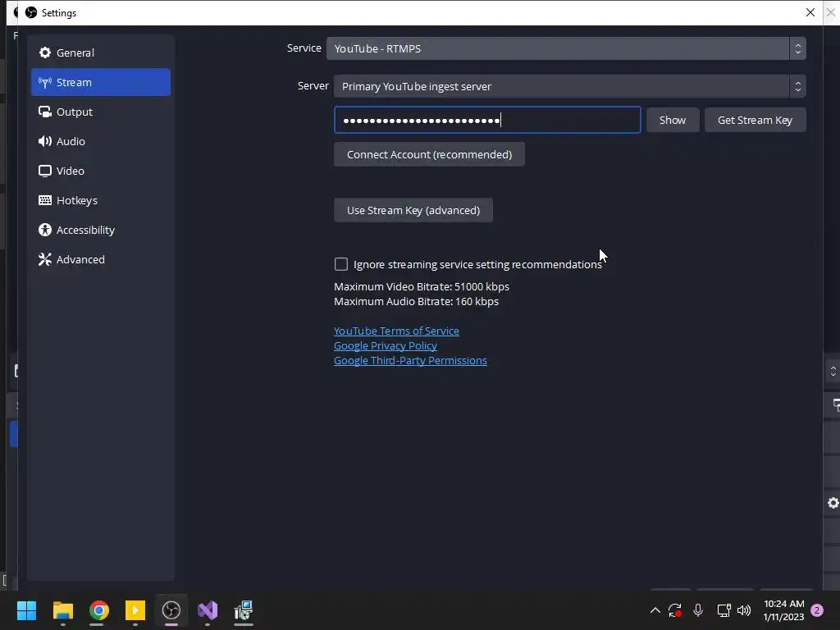The image size is (840, 630).
Task: Open the Hotkeys settings section
Action: point(101,200)
